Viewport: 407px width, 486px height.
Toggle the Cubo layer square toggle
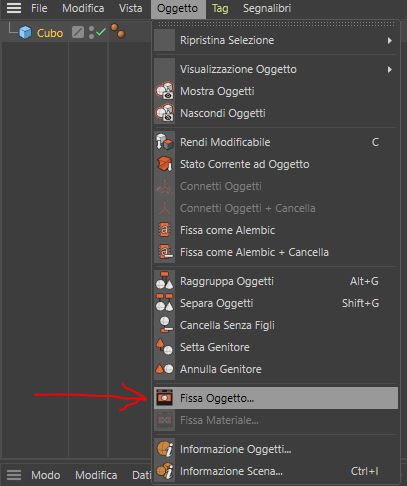tap(78, 32)
